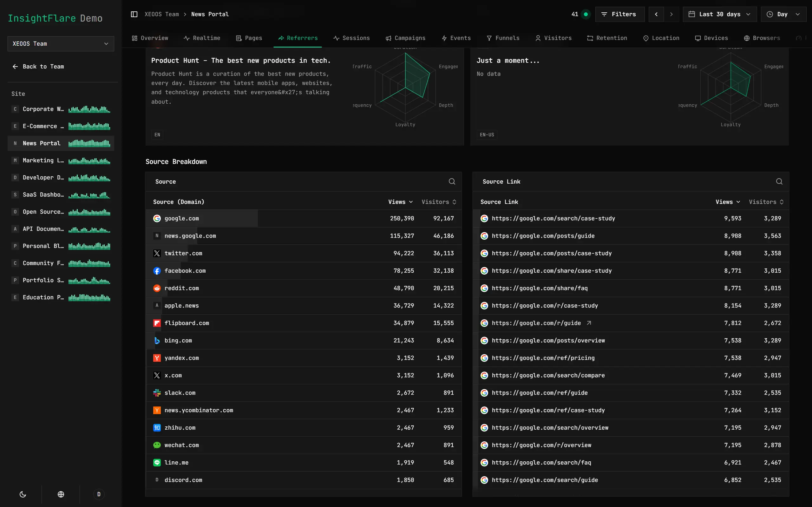Click the x.com icon
812x507 pixels.
[x=157, y=375]
